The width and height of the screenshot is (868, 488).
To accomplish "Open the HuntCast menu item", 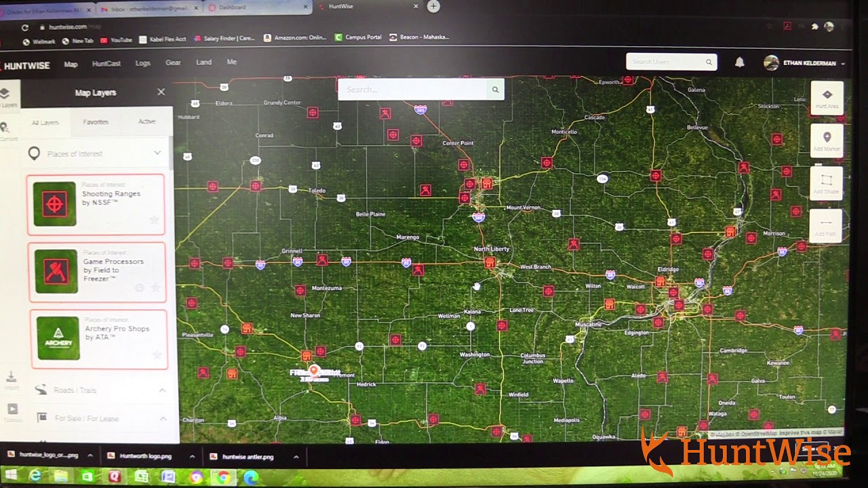I will pyautogui.click(x=106, y=64).
